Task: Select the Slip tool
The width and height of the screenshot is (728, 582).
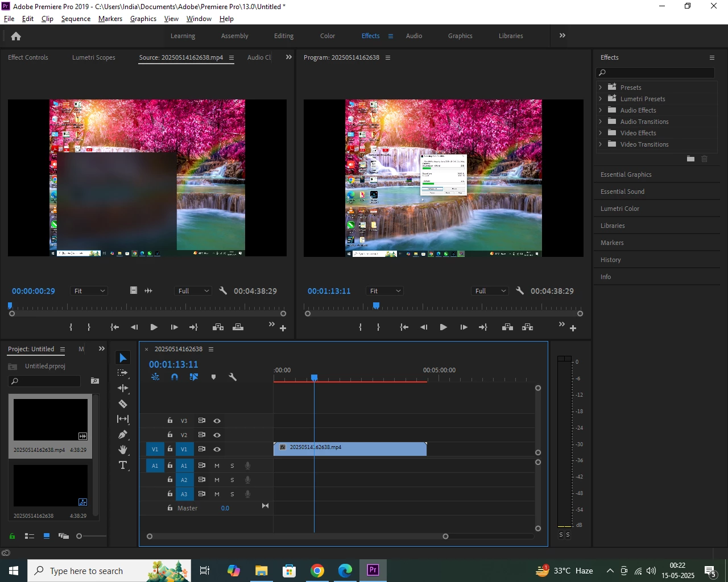Action: (x=123, y=419)
